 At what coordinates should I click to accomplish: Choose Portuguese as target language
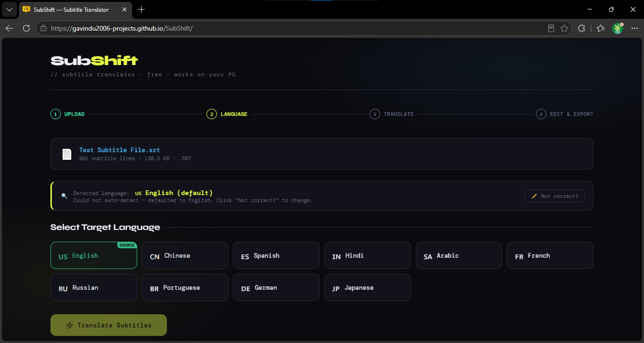185,287
